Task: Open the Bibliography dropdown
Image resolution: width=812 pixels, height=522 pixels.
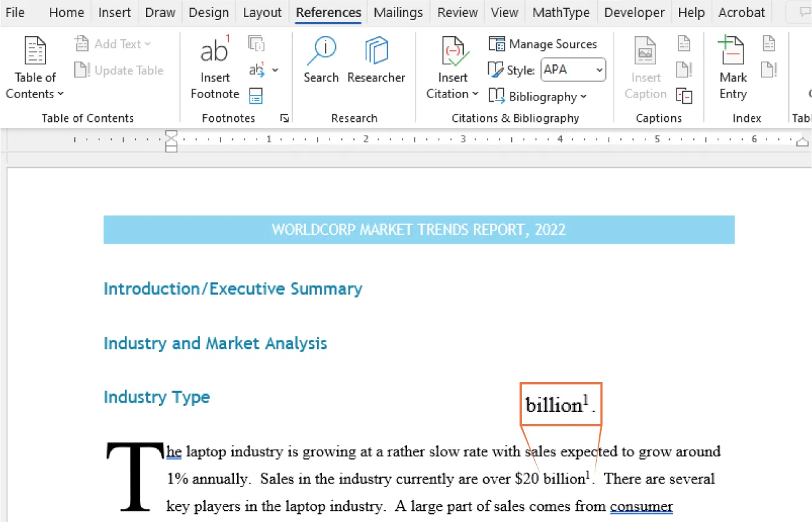Action: click(x=538, y=96)
